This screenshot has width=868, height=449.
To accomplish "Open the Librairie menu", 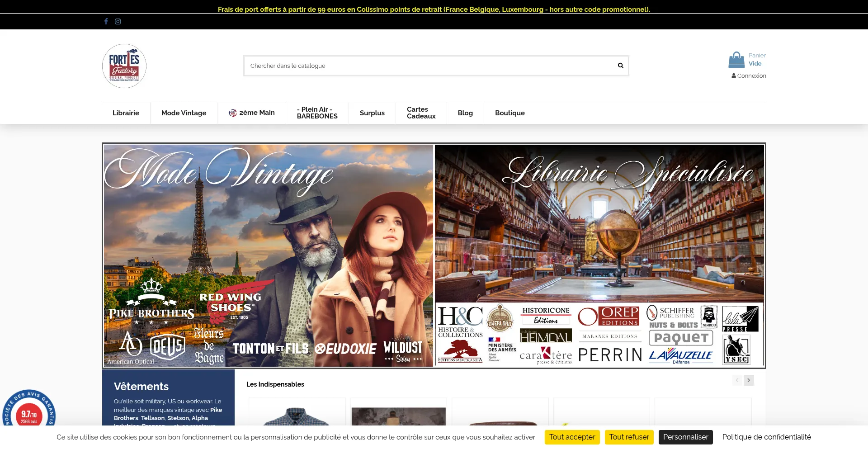I will click(x=126, y=113).
